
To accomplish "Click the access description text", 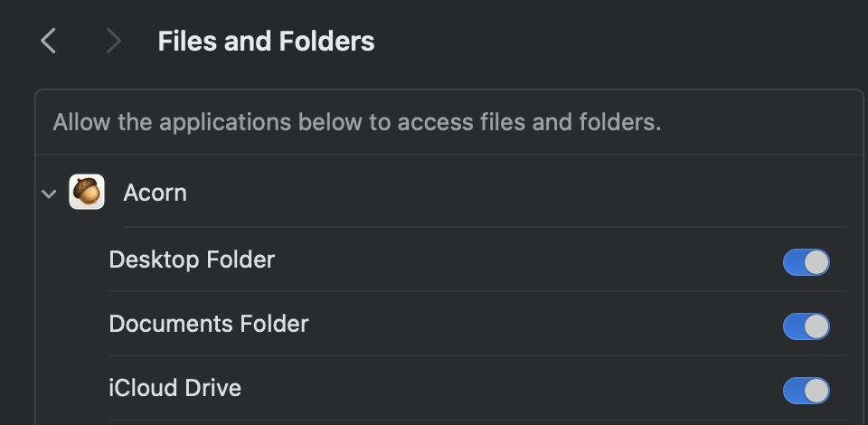I will click(x=357, y=122).
